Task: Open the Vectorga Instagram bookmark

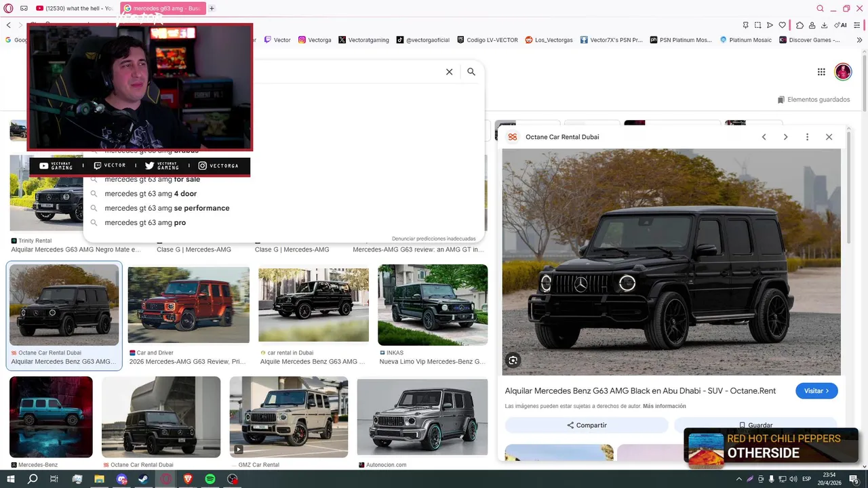Action: coord(315,40)
